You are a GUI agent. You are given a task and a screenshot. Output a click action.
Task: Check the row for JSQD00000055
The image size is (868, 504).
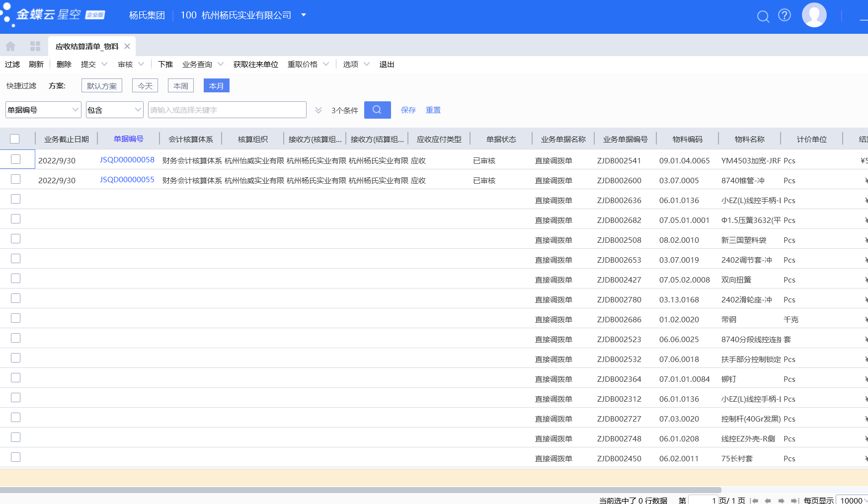(16, 179)
